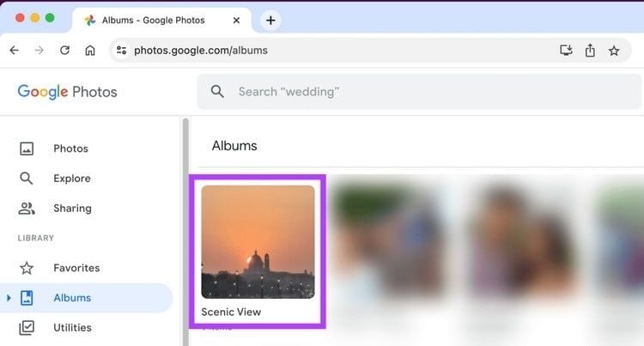This screenshot has height=346, width=644.
Task: Click the Favorites star icon
Action: click(x=27, y=268)
